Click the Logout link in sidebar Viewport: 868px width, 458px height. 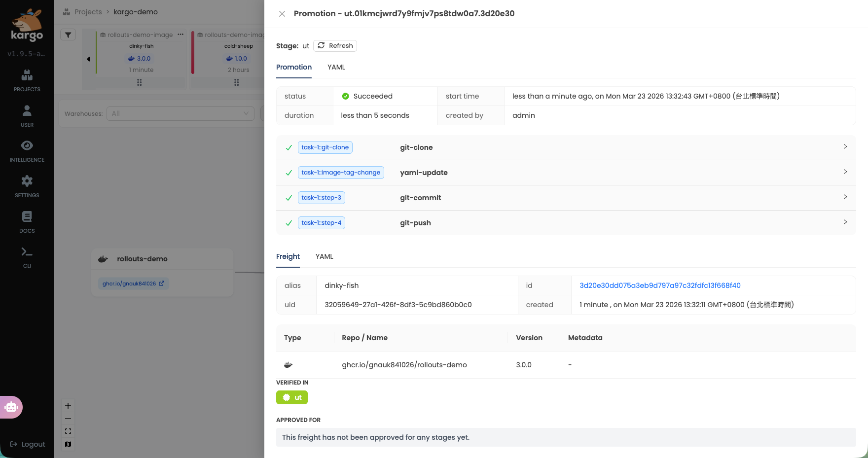tap(28, 444)
